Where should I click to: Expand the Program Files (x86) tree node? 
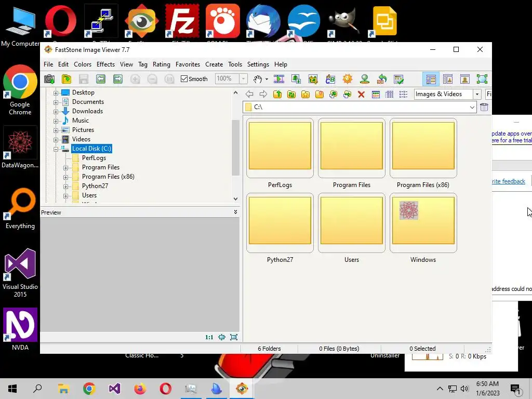(65, 177)
